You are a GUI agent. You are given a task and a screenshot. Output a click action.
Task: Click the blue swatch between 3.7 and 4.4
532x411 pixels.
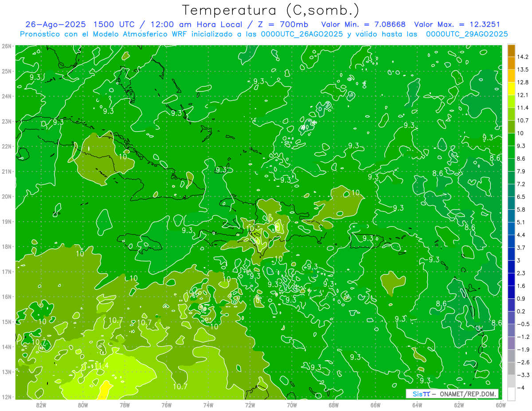[x=511, y=241]
